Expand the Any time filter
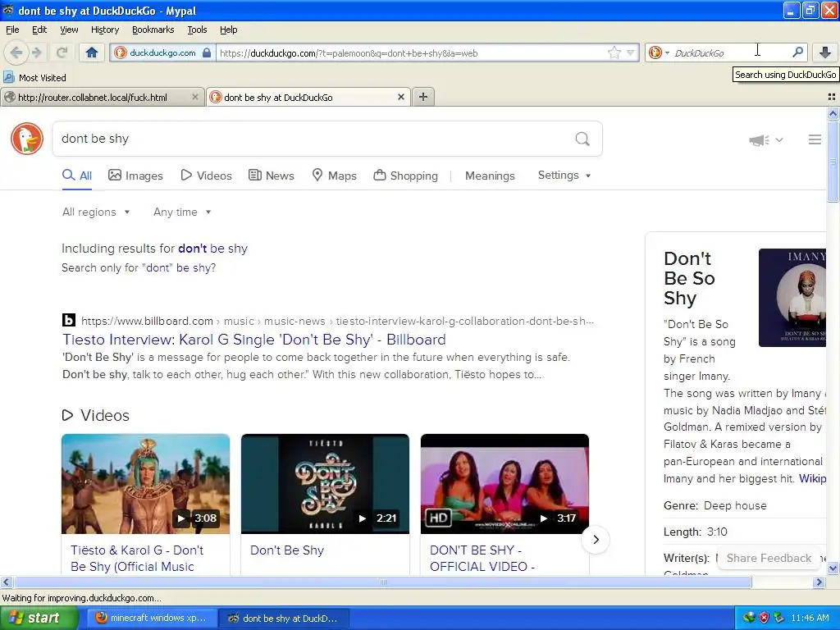The width and height of the screenshot is (840, 630). (182, 212)
